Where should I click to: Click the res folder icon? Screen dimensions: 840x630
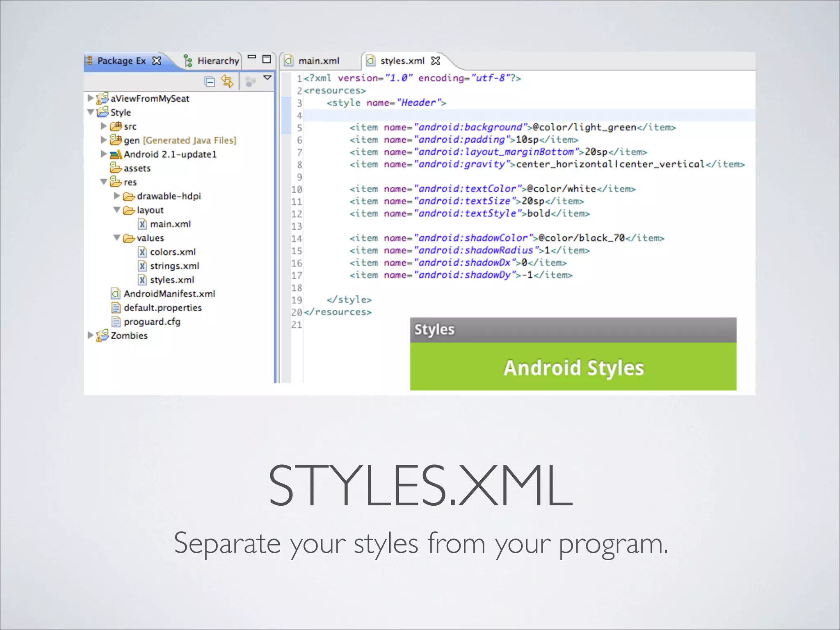[116, 181]
